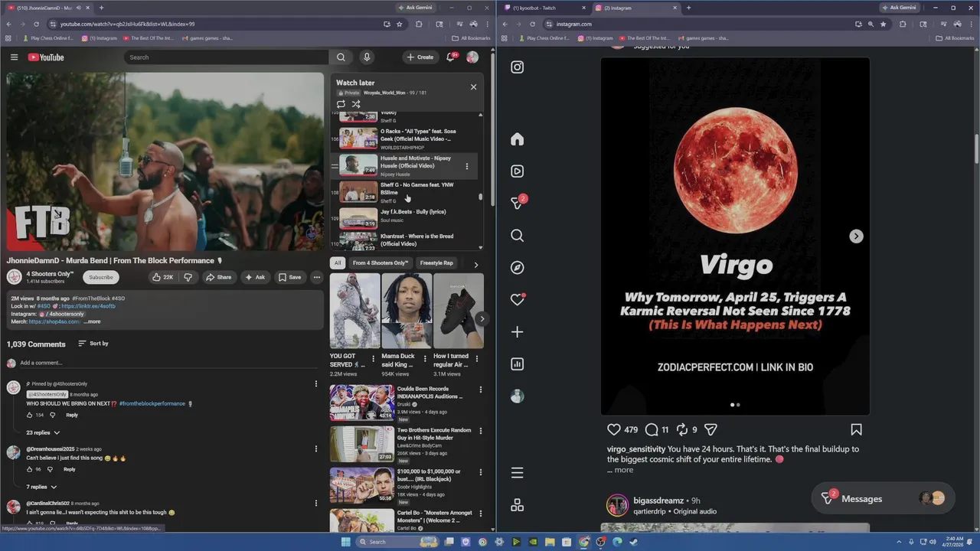Select the All filter chip

338,262
